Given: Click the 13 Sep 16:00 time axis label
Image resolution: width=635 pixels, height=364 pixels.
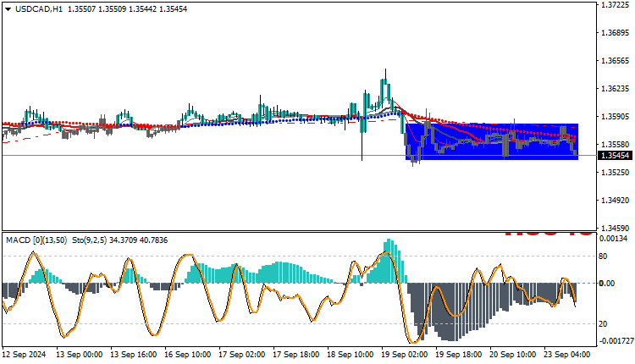Looking at the screenshot, I should (133, 355).
